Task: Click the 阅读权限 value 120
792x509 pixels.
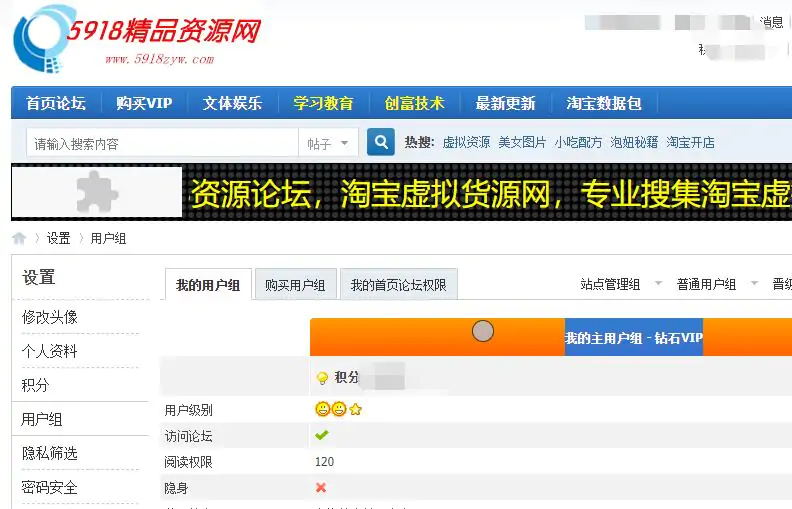Action: point(324,462)
